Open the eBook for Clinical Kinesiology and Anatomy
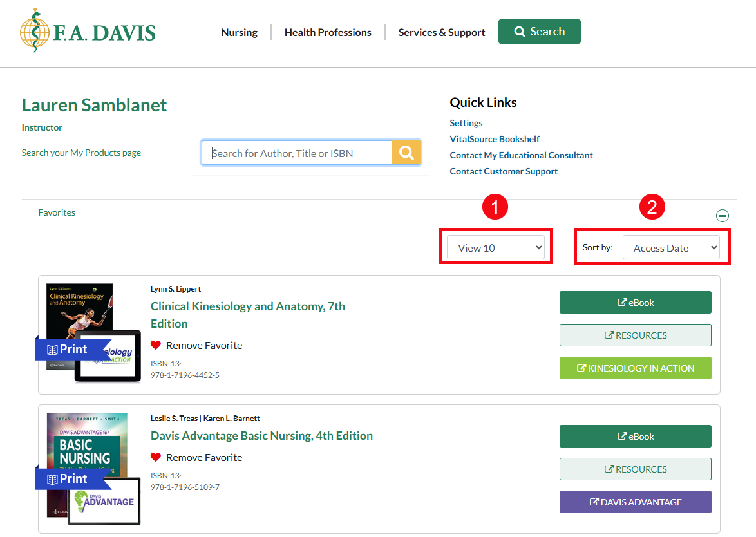The image size is (756, 537). pos(636,302)
